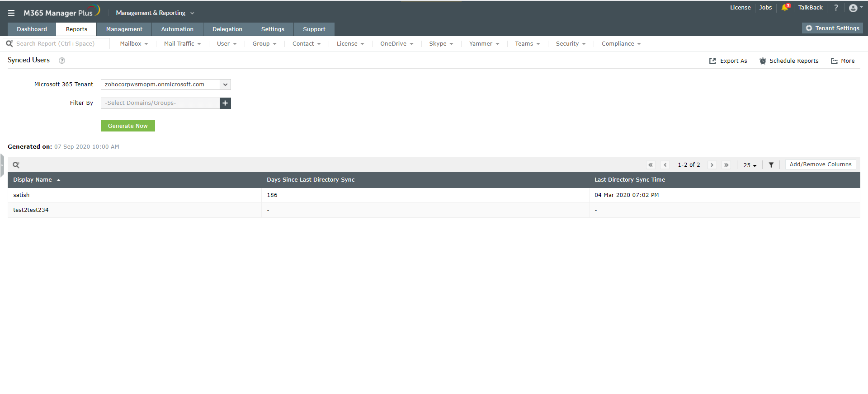868x394 pixels.
Task: Open Tenant Settings
Action: (x=832, y=28)
